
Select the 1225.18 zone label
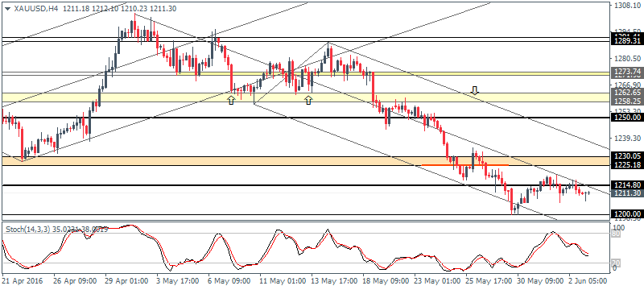pos(627,164)
